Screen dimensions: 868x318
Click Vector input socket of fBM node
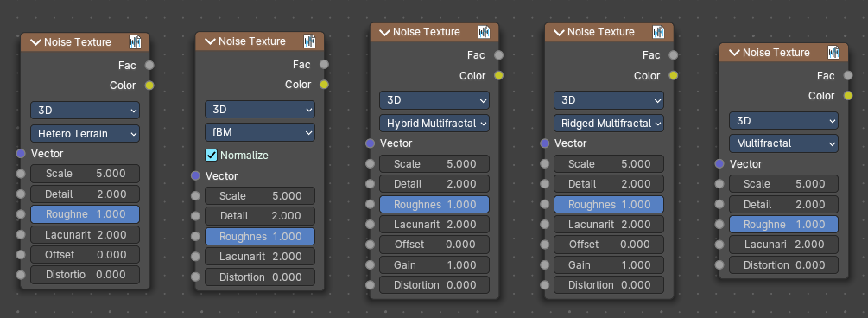(x=195, y=175)
